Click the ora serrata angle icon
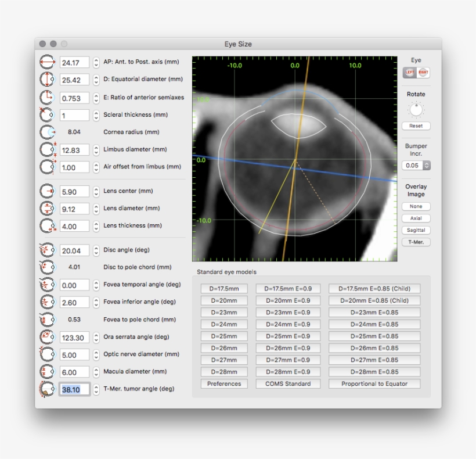This screenshot has height=459, width=476. point(46,337)
